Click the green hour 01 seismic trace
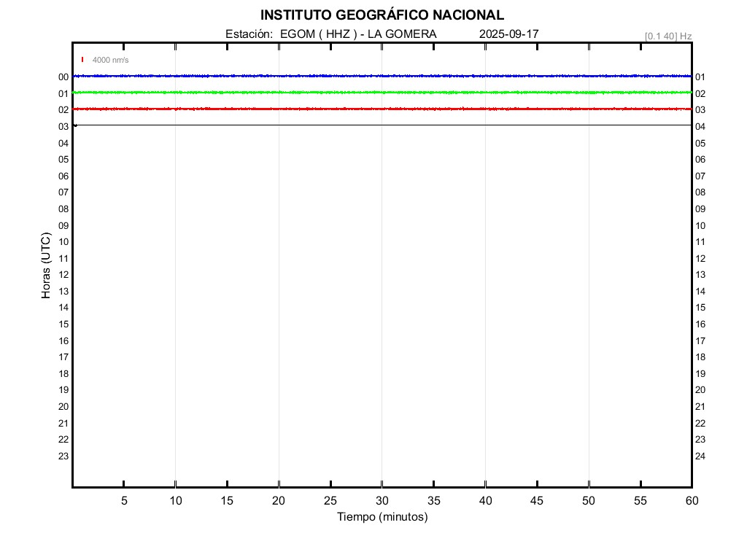747x560 pixels. 382,93
